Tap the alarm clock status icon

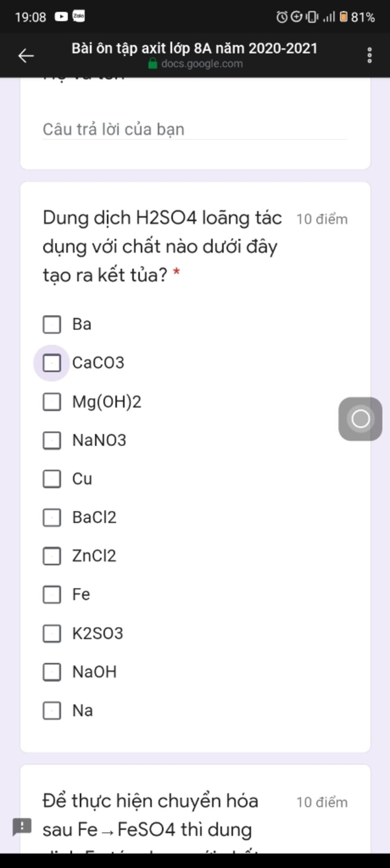coord(281,17)
